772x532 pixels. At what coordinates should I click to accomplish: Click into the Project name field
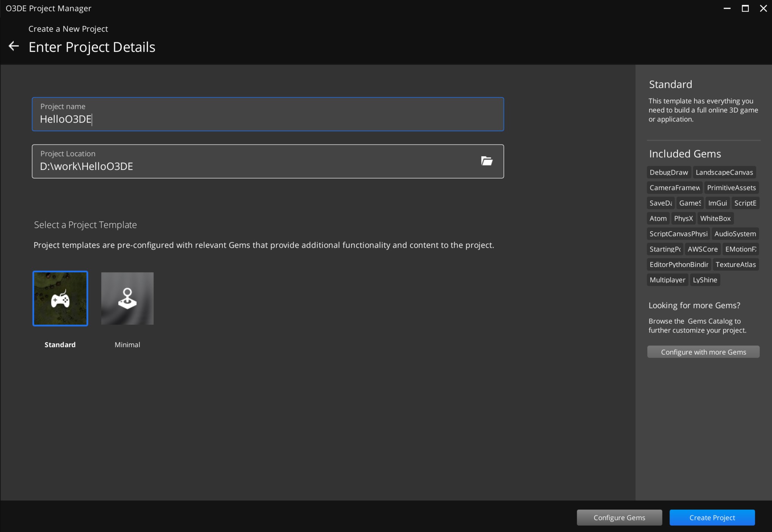tap(267, 119)
